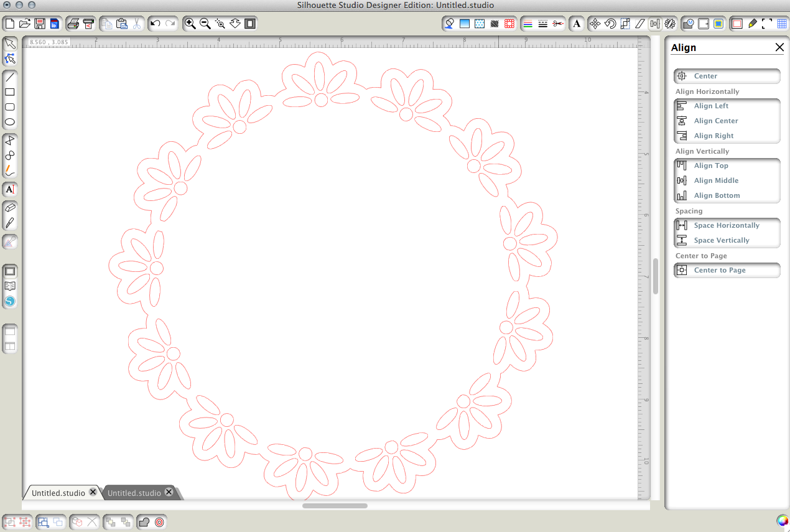Open the Fill Color window icon

point(449,24)
